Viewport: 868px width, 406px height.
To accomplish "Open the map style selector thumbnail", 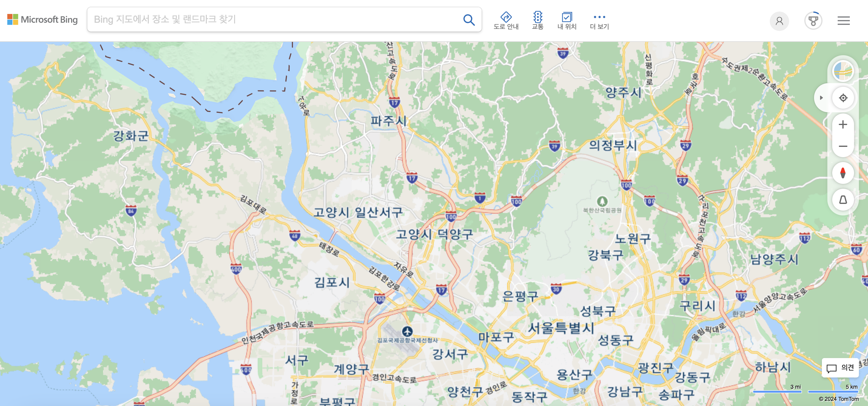I will tap(843, 71).
